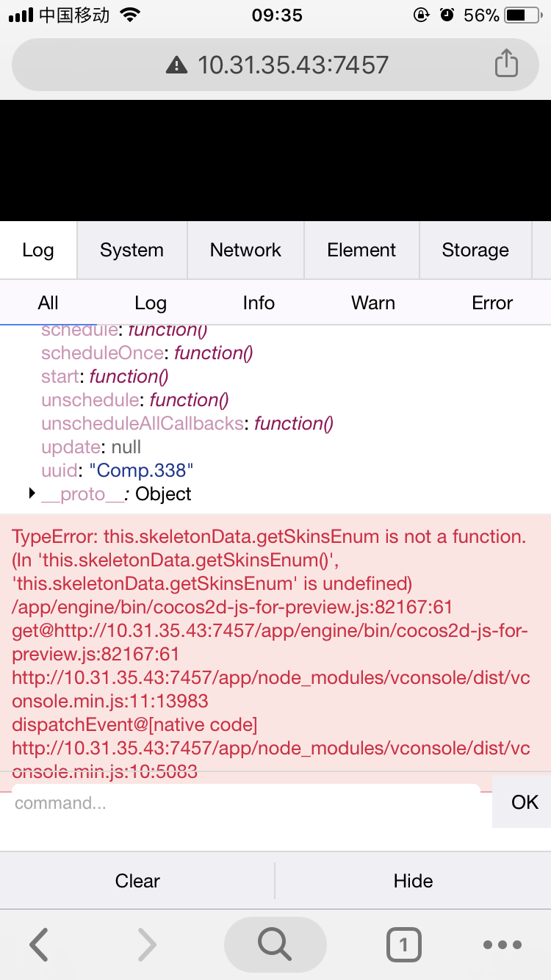Open the Network tab

point(245,251)
